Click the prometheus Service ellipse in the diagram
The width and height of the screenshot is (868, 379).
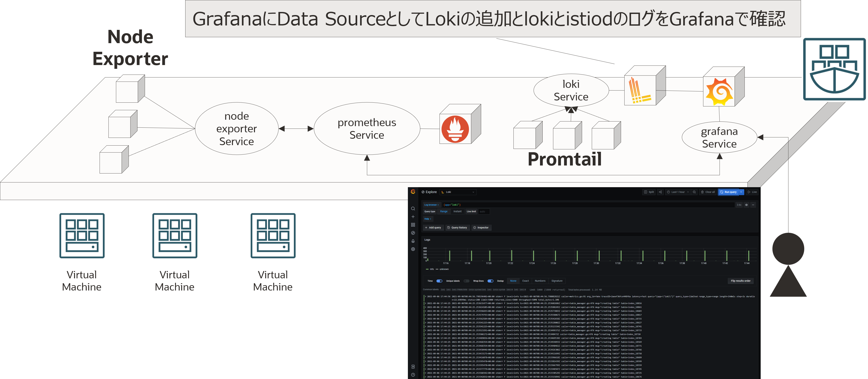[x=366, y=129]
